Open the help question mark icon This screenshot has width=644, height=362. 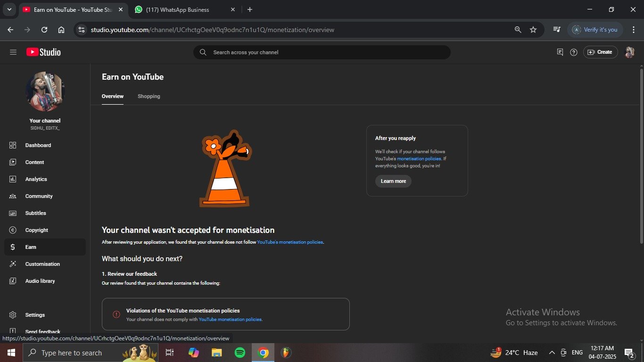[574, 52]
